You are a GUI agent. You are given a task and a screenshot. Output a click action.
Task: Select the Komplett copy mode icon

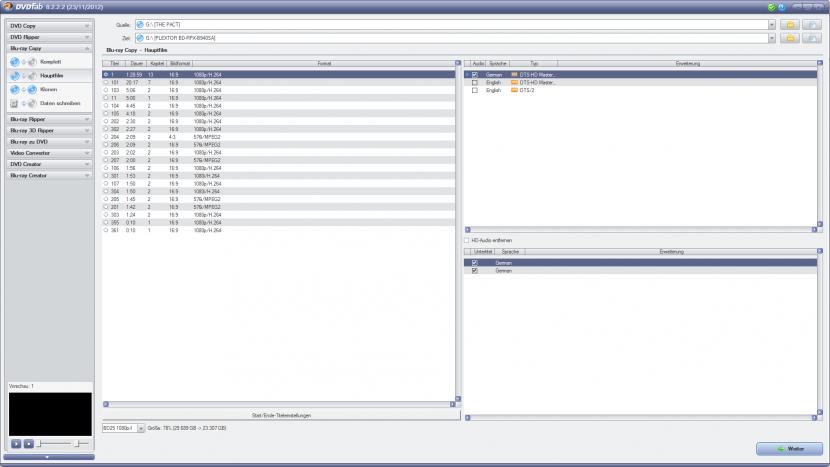(23, 62)
